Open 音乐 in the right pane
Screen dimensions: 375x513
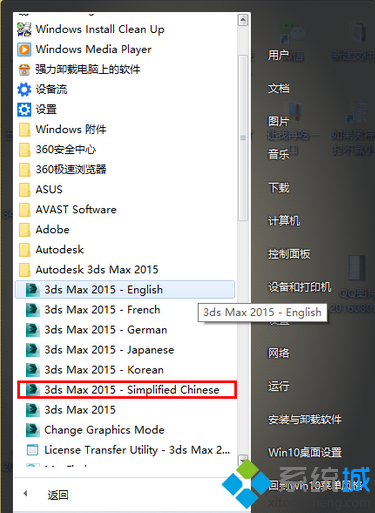tap(279, 154)
